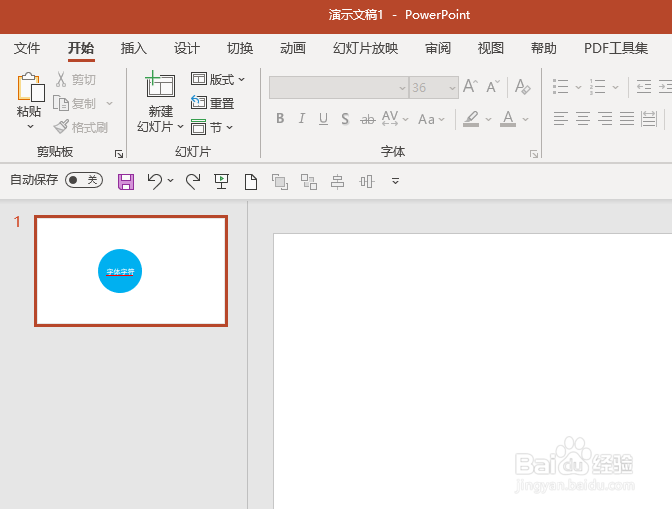Open the Copy dropdown arrow

109,103
